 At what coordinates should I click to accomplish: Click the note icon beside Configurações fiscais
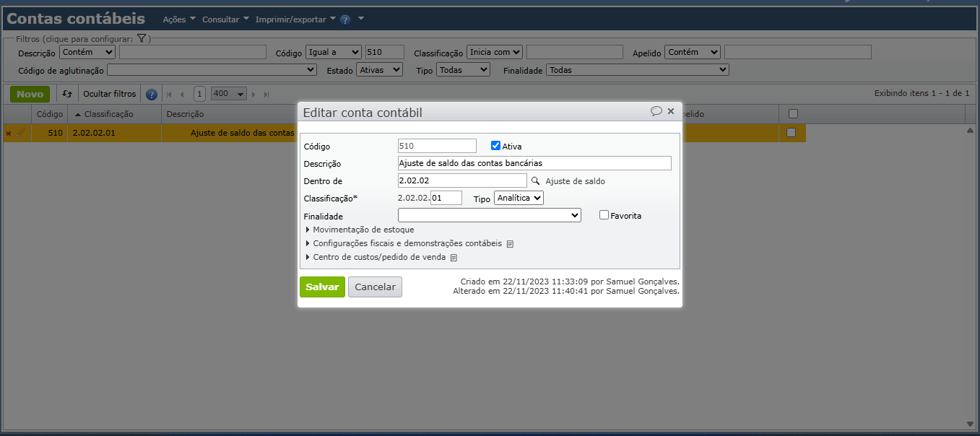pyautogui.click(x=510, y=244)
